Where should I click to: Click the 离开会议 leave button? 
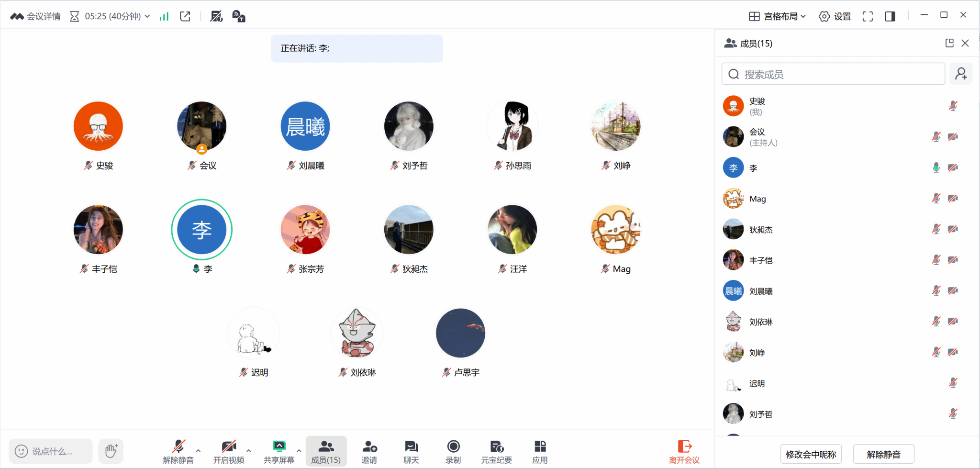tap(684, 452)
